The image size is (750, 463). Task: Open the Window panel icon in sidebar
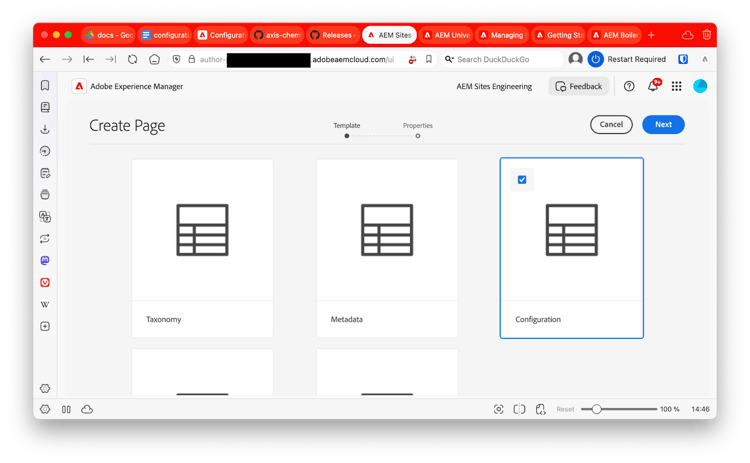pos(45,195)
